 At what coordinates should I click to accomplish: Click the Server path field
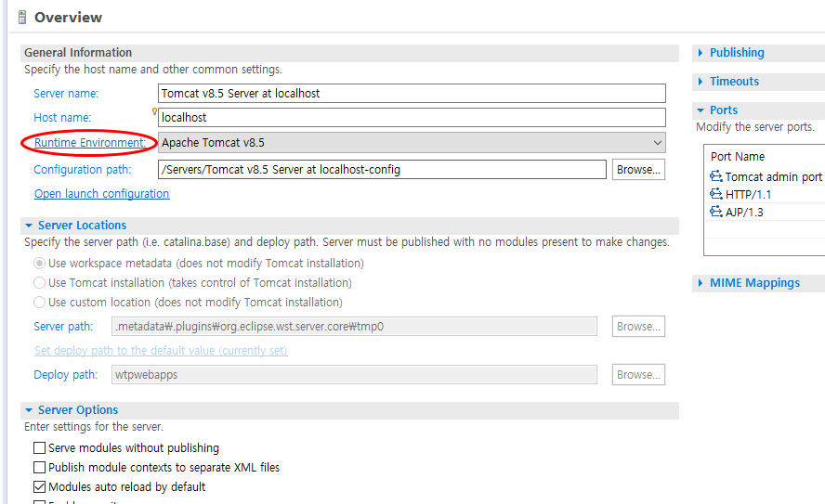[x=354, y=327]
